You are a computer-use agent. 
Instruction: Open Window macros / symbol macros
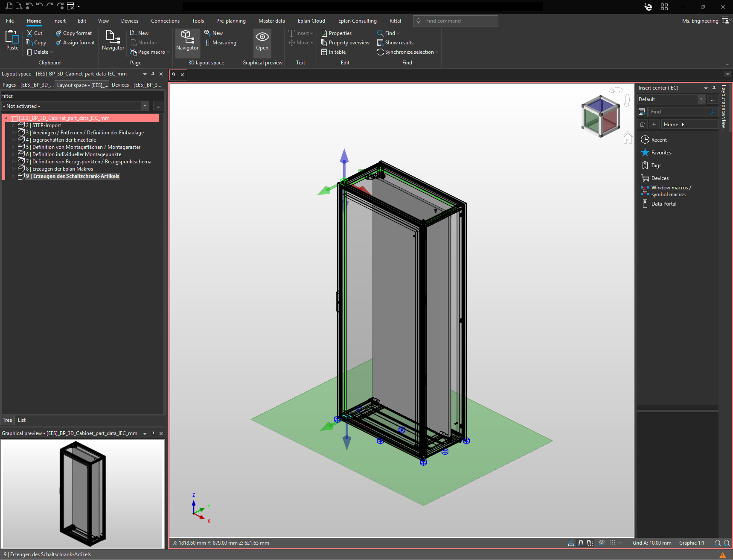[666, 191]
